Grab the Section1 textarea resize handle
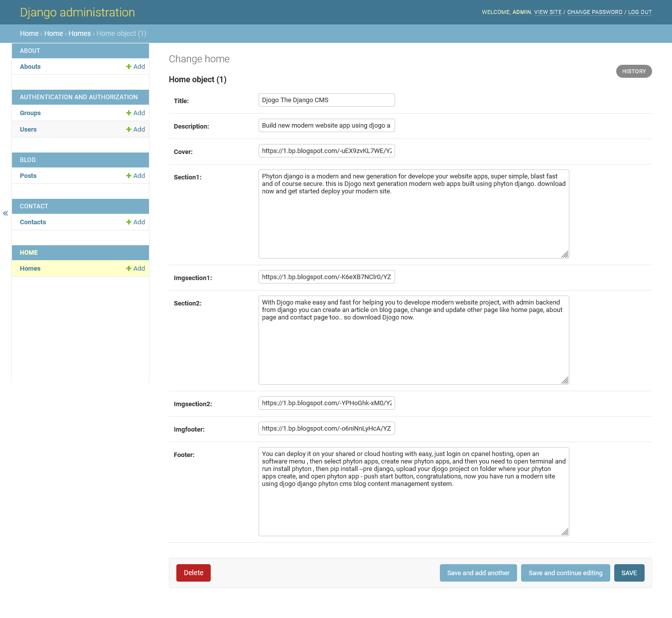This screenshot has height=618, width=672. (565, 254)
